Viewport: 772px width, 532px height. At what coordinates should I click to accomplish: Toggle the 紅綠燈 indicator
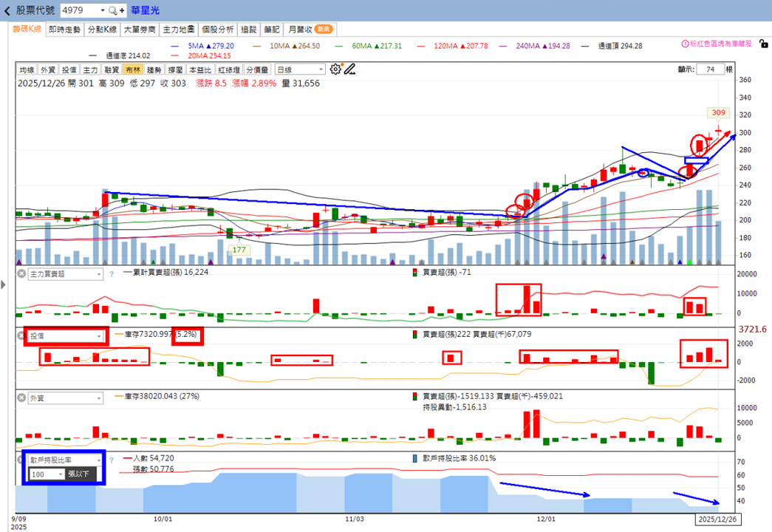click(x=229, y=70)
